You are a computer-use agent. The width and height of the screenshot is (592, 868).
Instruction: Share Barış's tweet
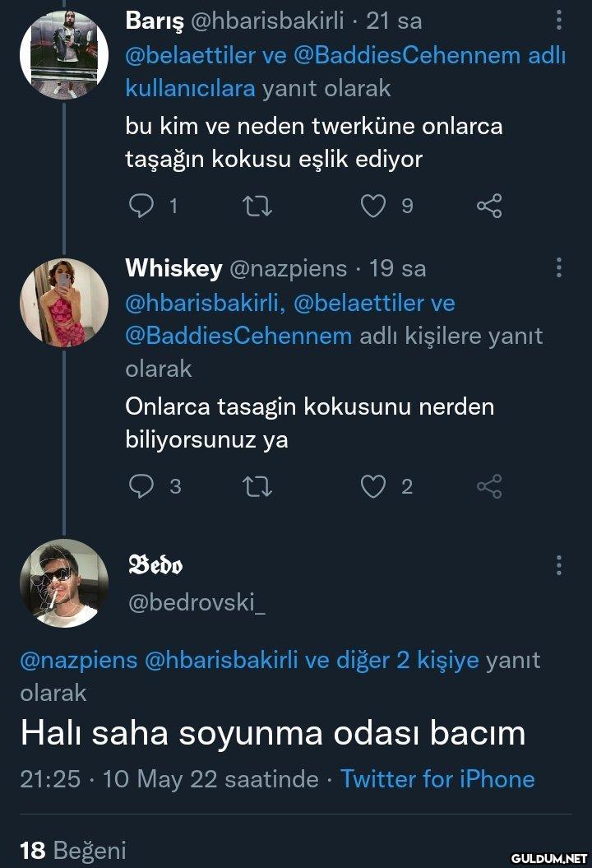pyautogui.click(x=489, y=206)
